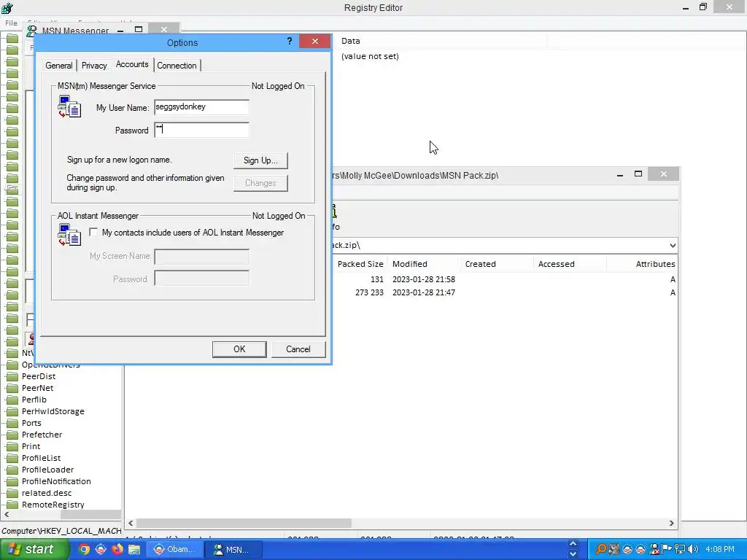This screenshot has height=560, width=747.
Task: Switch to the Obam... taskbar window button
Action: pos(175,550)
